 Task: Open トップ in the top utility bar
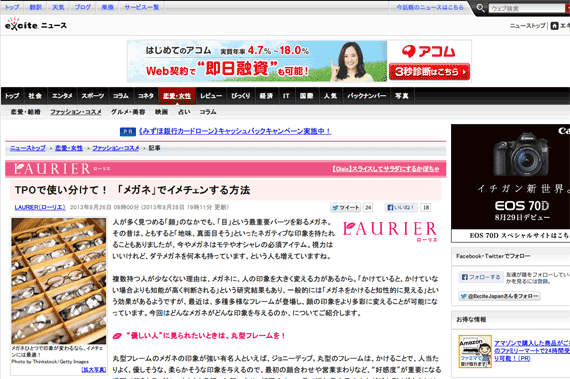pyautogui.click(x=12, y=7)
